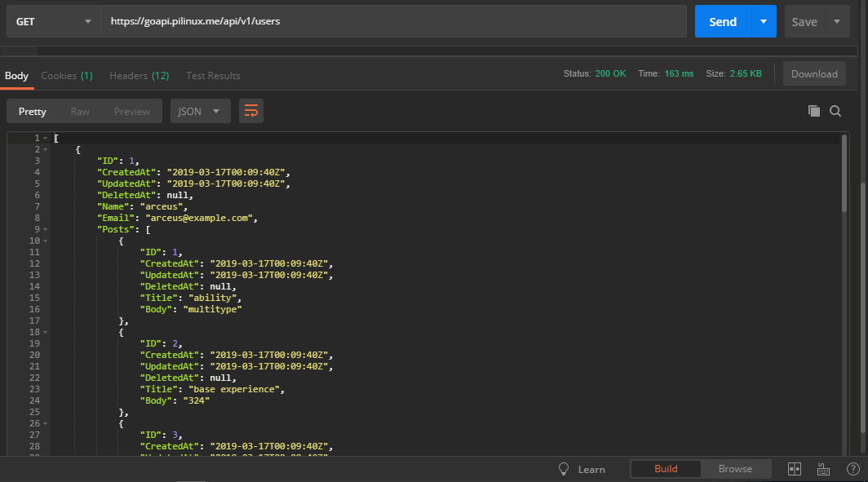Viewport: 868px width, 482px height.
Task: Switch to Browse mode
Action: pos(735,469)
